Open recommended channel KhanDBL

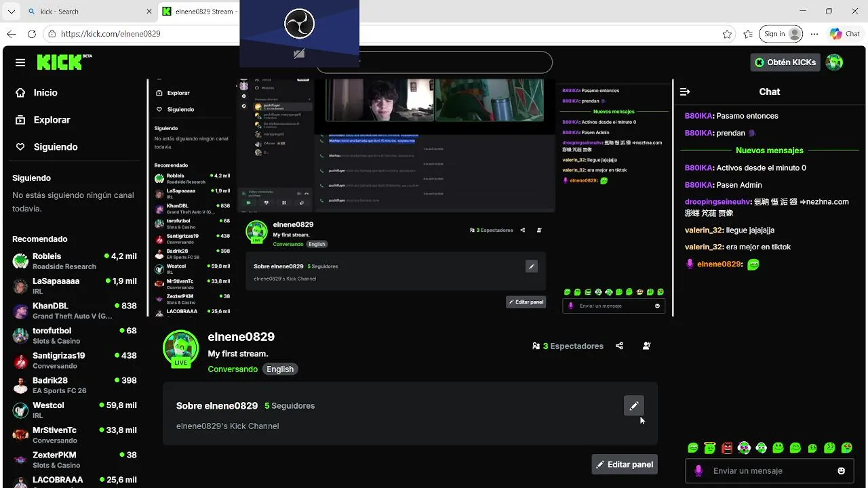click(75, 310)
